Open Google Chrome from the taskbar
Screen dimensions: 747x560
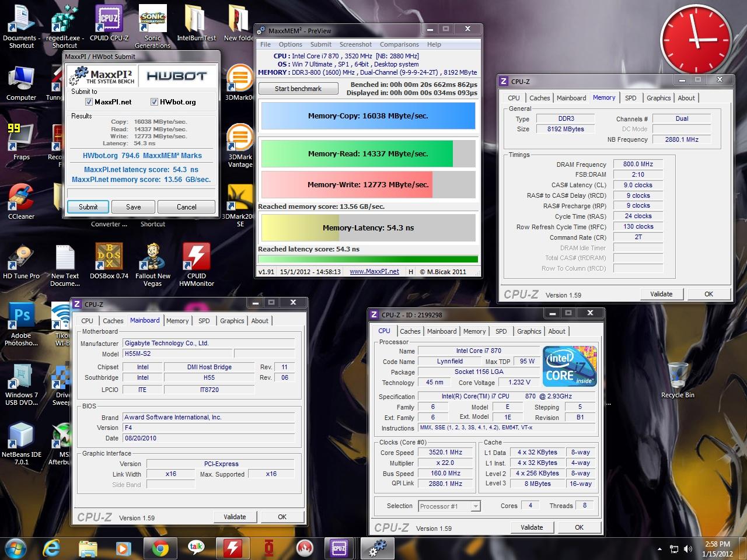tap(160, 548)
